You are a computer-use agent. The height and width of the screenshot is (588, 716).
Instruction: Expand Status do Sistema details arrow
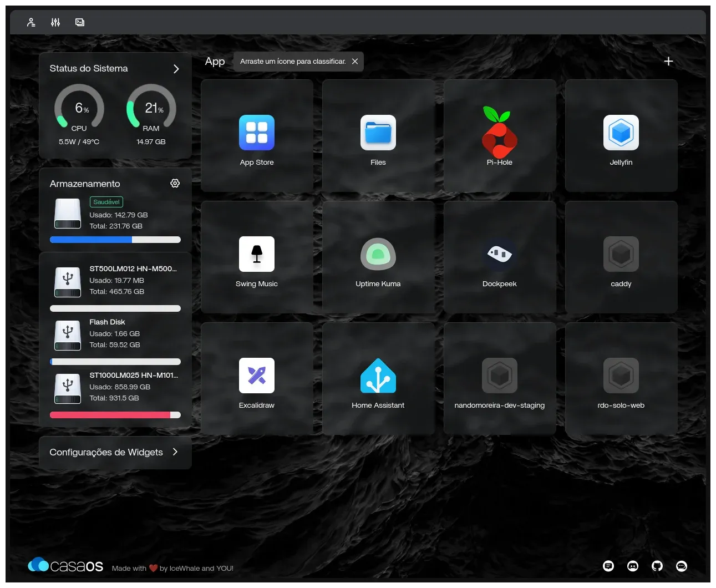click(176, 69)
